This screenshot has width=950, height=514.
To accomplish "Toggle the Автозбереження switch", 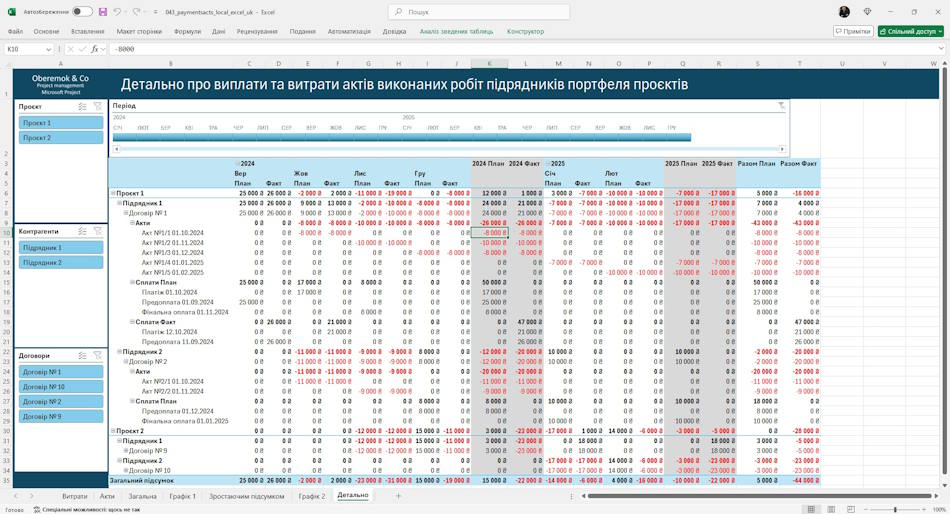I will click(x=82, y=12).
